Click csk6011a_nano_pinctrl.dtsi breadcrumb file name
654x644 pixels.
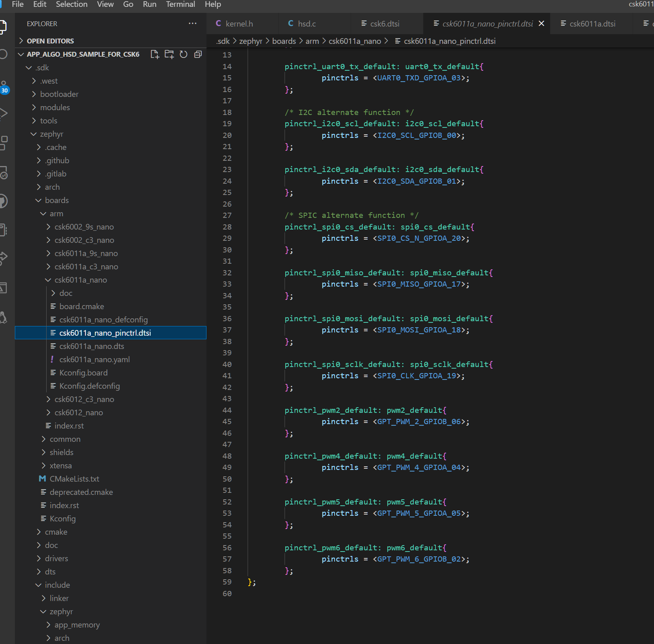[450, 41]
